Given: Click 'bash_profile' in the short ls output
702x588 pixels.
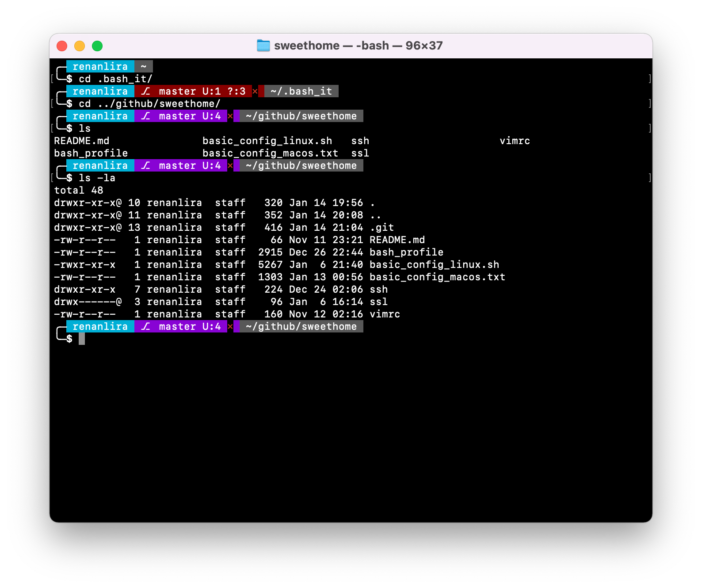Looking at the screenshot, I should 91,153.
